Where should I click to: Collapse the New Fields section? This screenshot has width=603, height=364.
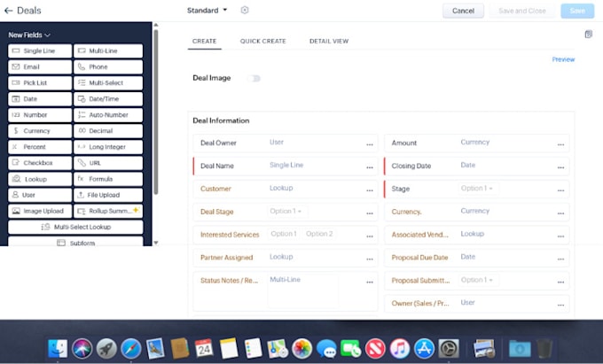click(29, 35)
